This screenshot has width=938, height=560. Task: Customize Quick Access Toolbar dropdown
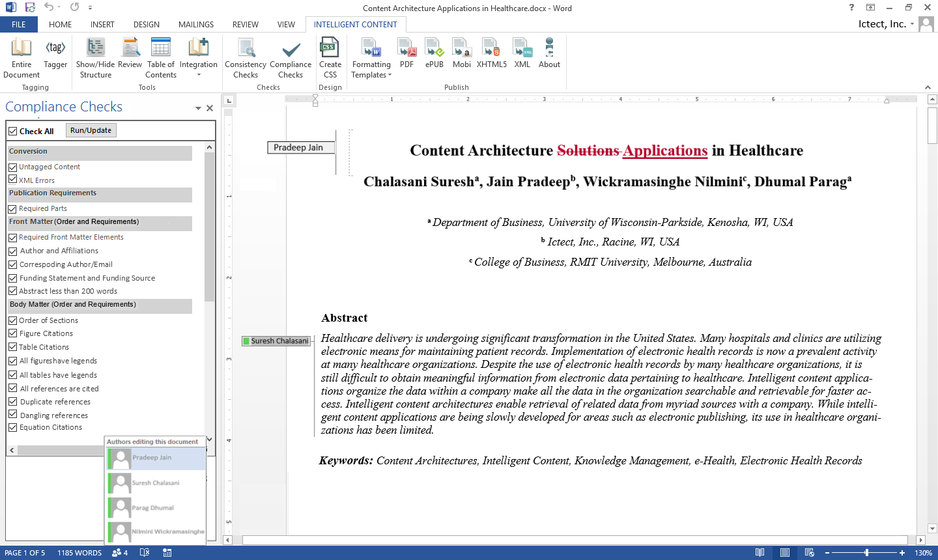coord(90,8)
